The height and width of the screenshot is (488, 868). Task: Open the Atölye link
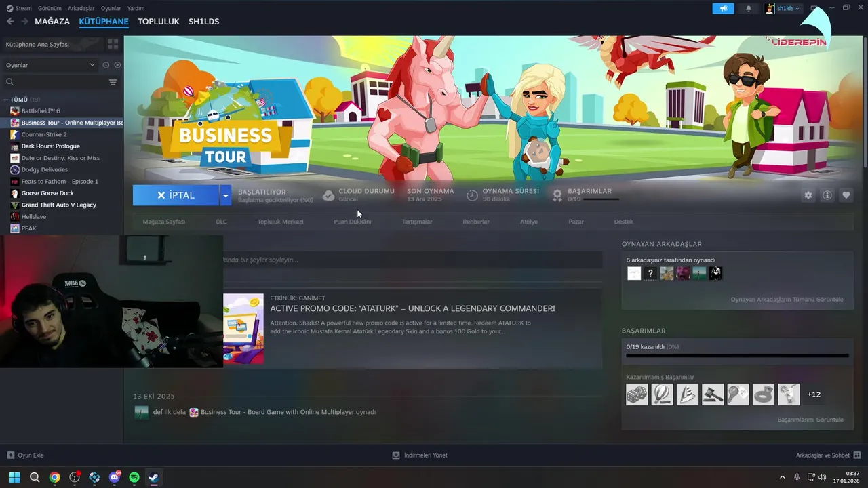529,222
